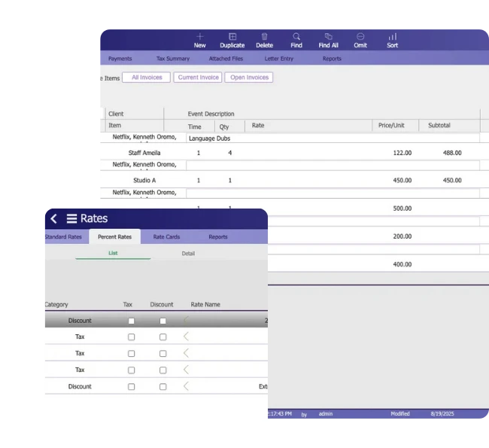Open the Letter Entry tab
Viewport: 489px width, 448px height.
(x=279, y=59)
